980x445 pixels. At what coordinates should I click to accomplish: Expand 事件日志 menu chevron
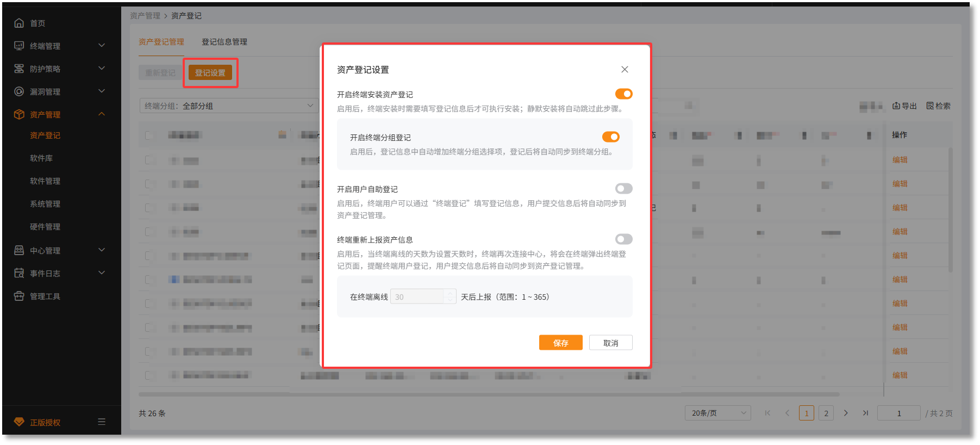click(102, 273)
